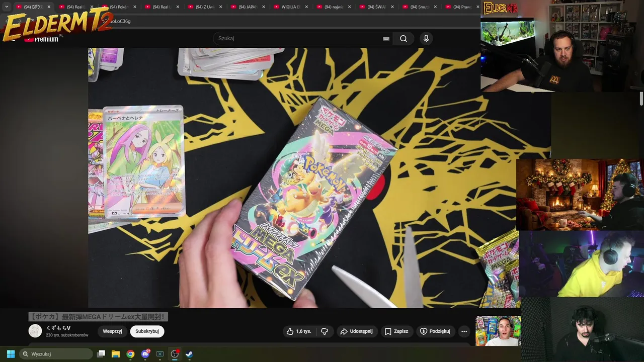Close the "(94) Smutn" tab
Image resolution: width=644 pixels, height=362 pixels.
tap(435, 7)
